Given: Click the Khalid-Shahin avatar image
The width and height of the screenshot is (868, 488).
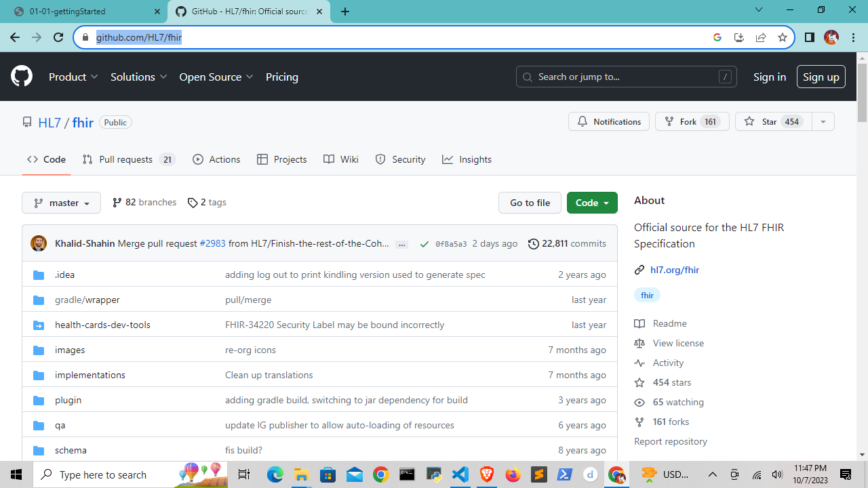Looking at the screenshot, I should tap(39, 243).
